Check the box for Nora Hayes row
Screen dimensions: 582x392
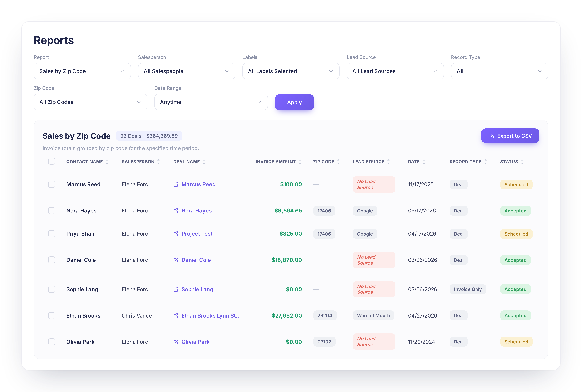coord(52,210)
